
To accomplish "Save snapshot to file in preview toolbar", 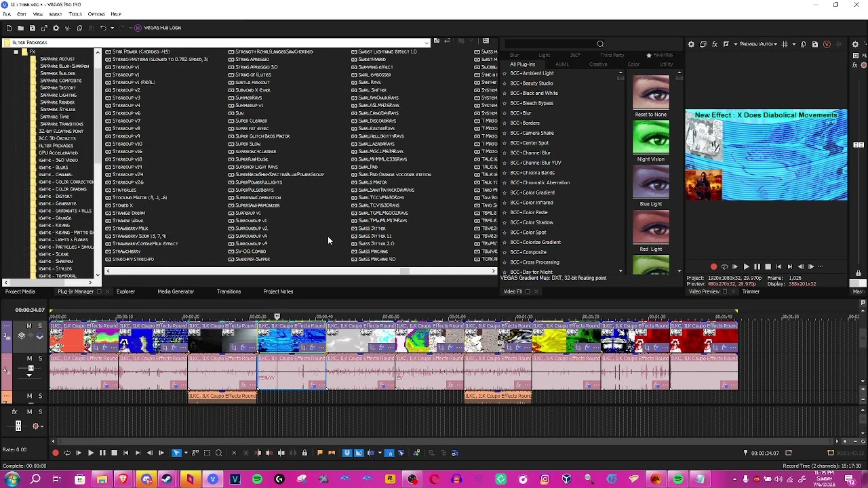I will click(814, 44).
